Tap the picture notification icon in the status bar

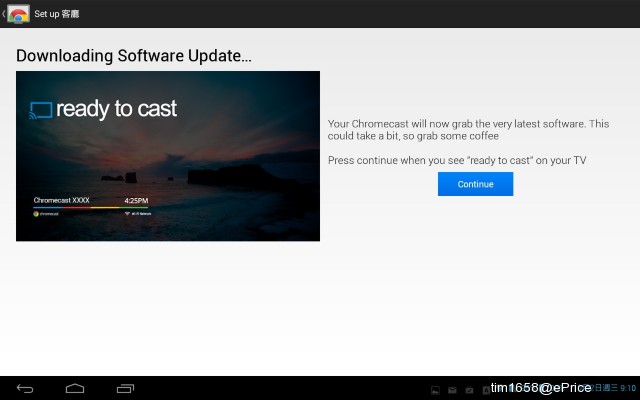click(x=435, y=390)
